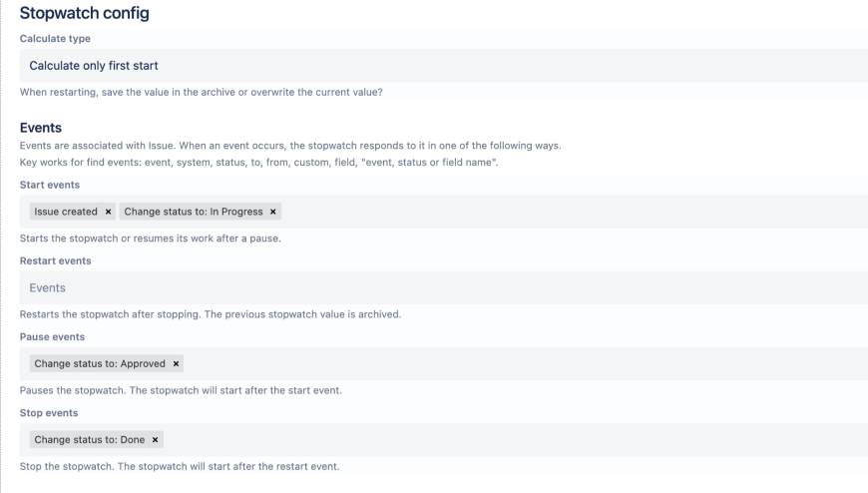This screenshot has width=868, height=493.
Task: Select the "Change status to: Done" tag
Action: coord(90,439)
